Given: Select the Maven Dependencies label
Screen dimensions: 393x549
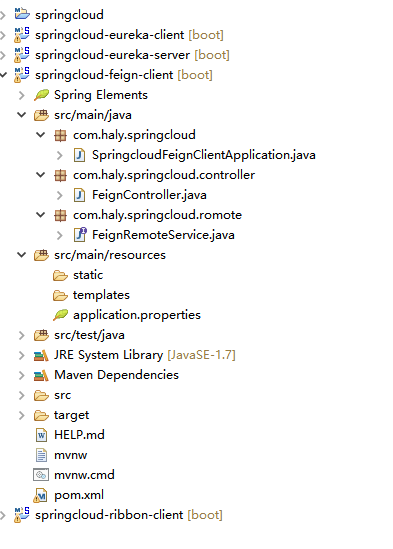Looking at the screenshot, I should click(116, 375).
